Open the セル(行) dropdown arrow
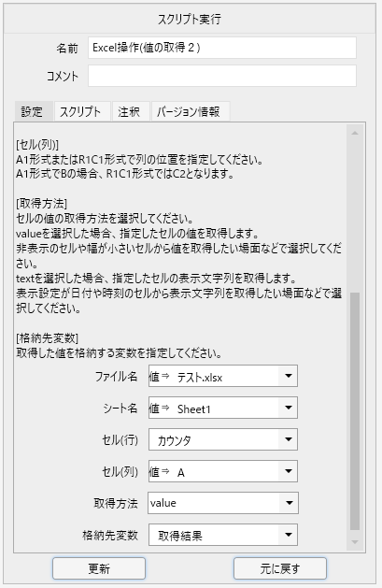 click(288, 439)
